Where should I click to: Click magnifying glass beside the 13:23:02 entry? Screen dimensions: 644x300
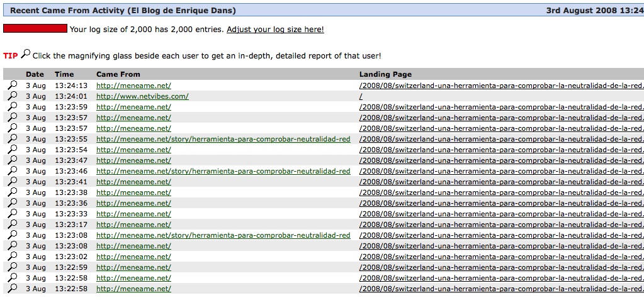tap(12, 257)
